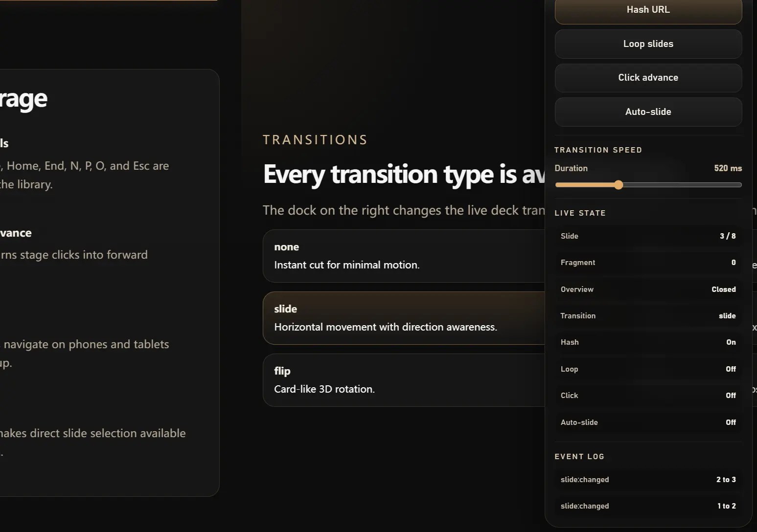Toggle Click state from Off
757x532 pixels.
[x=648, y=395]
